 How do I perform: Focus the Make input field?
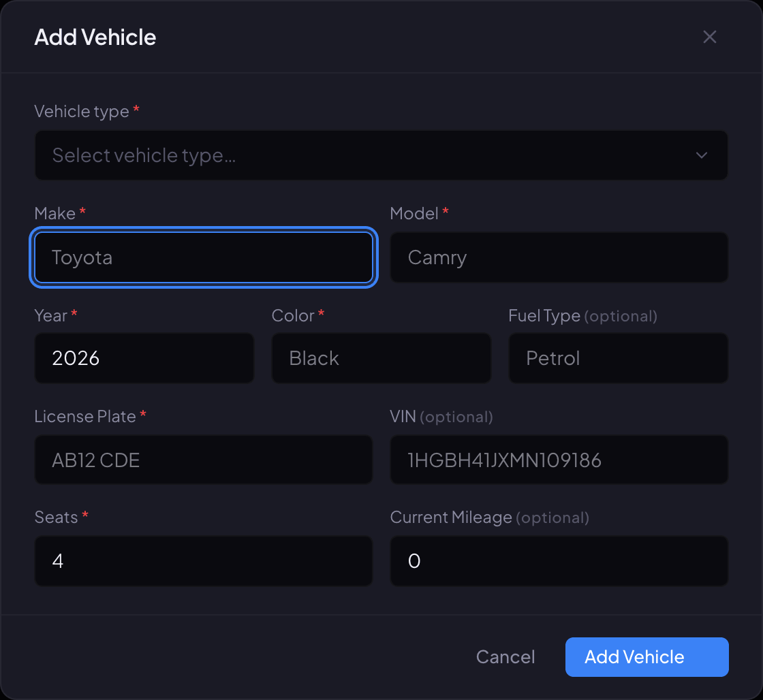[204, 257]
